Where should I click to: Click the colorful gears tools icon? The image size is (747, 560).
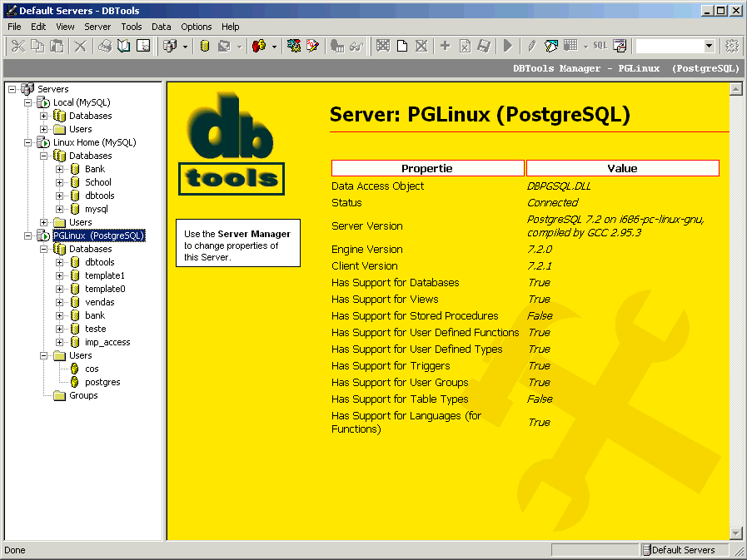[x=293, y=46]
